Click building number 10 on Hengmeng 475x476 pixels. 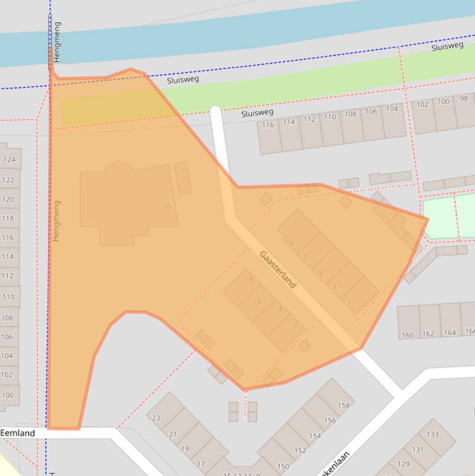[x=167, y=206]
